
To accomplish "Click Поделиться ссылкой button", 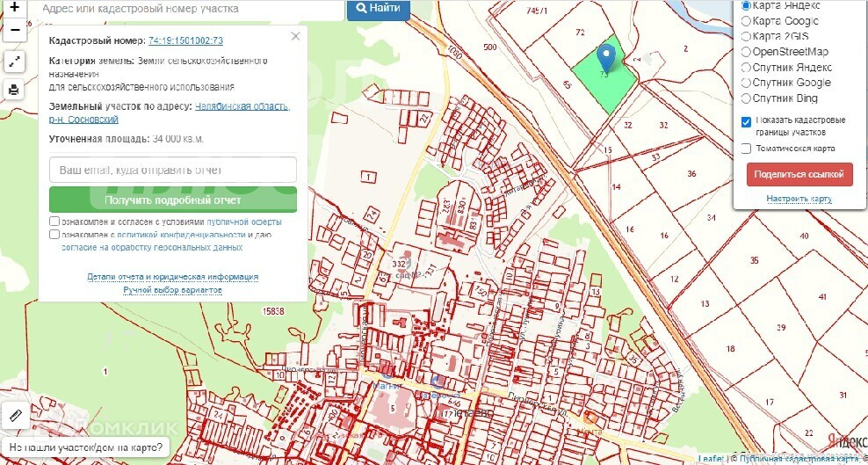I will point(799,174).
